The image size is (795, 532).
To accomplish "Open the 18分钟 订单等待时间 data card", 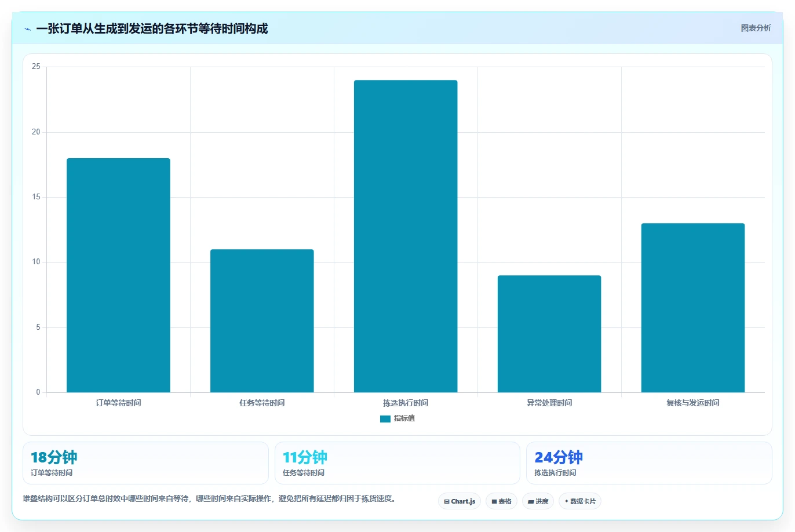I will point(145,463).
